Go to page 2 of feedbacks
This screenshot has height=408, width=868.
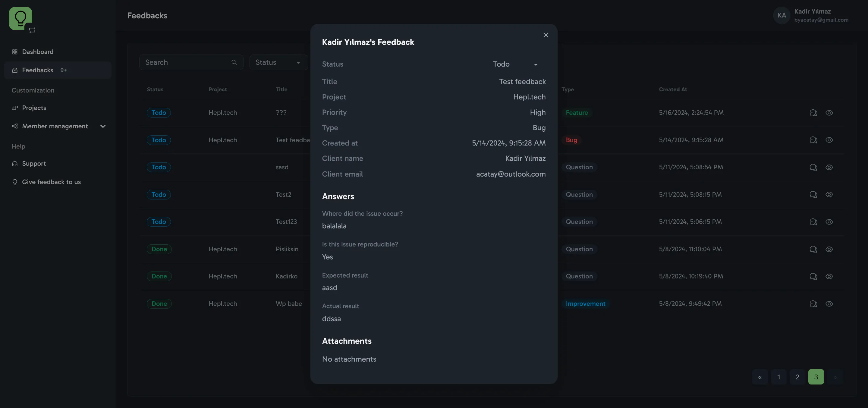pos(797,377)
